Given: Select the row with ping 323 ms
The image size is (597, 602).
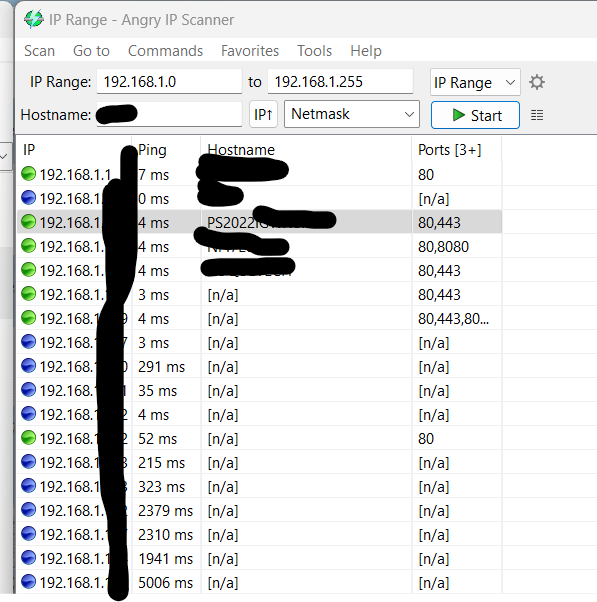Looking at the screenshot, I should pos(260,486).
